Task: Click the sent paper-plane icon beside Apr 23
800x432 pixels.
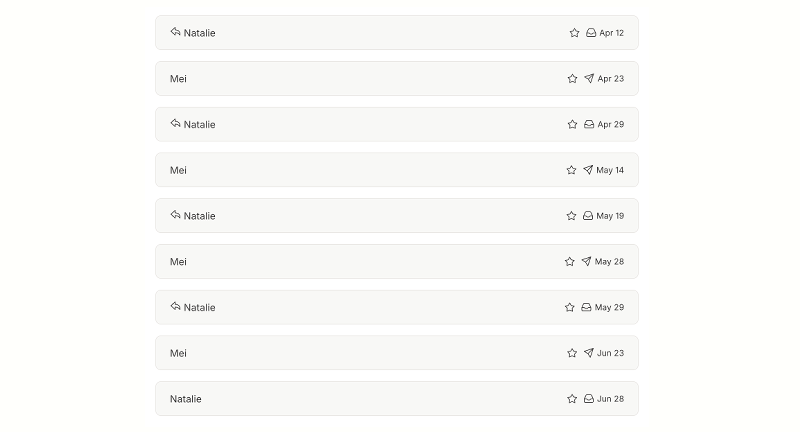Action: (589, 79)
